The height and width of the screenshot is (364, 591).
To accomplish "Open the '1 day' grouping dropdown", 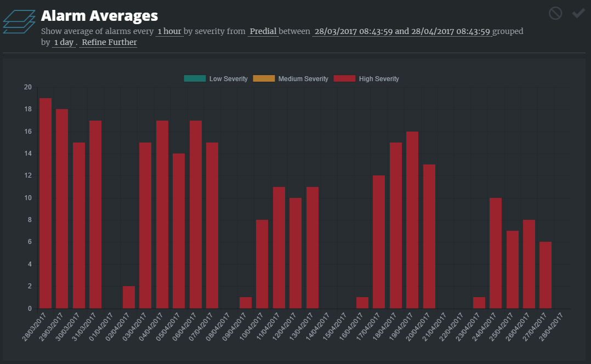I will coord(64,42).
